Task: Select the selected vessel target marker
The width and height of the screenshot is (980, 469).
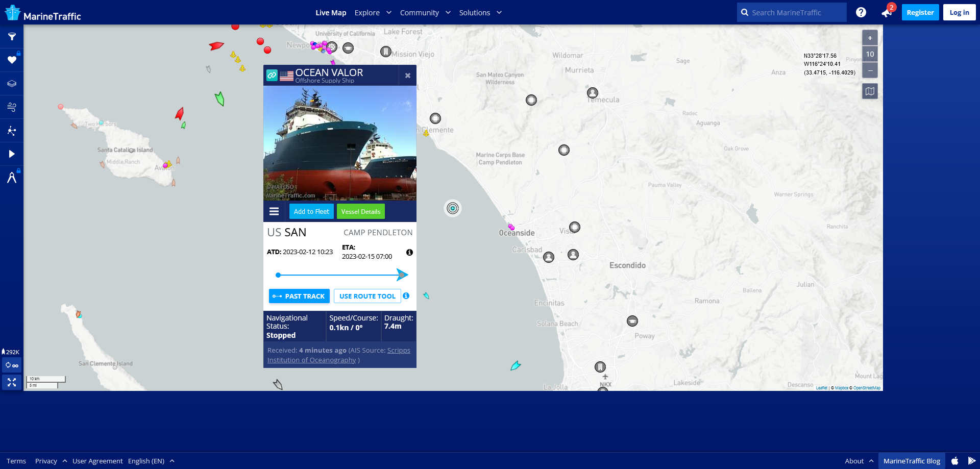Action: point(453,208)
